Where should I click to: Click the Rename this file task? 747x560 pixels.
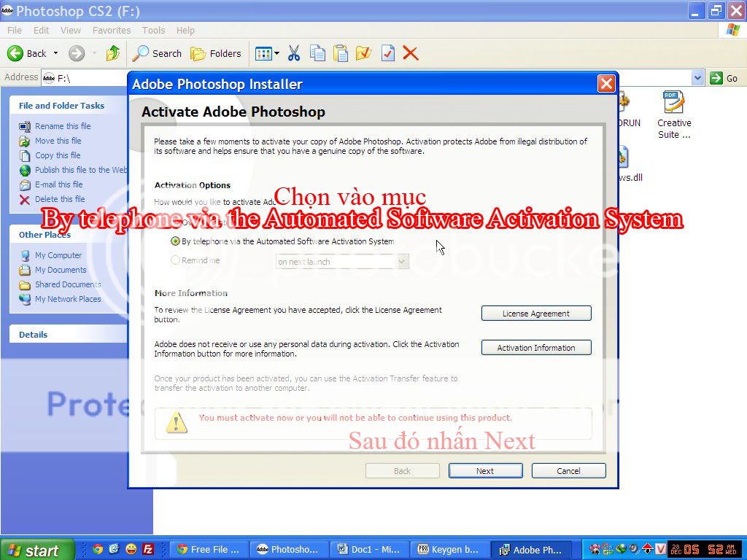[63, 126]
